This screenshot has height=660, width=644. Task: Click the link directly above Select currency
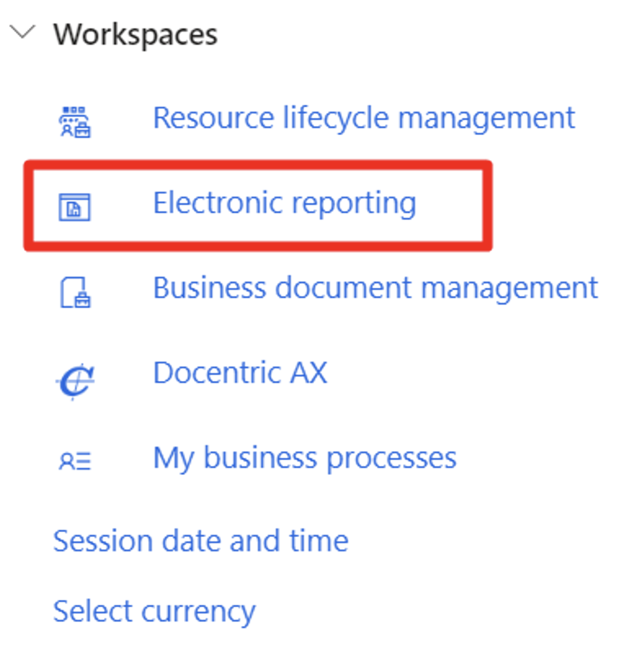coord(201,541)
